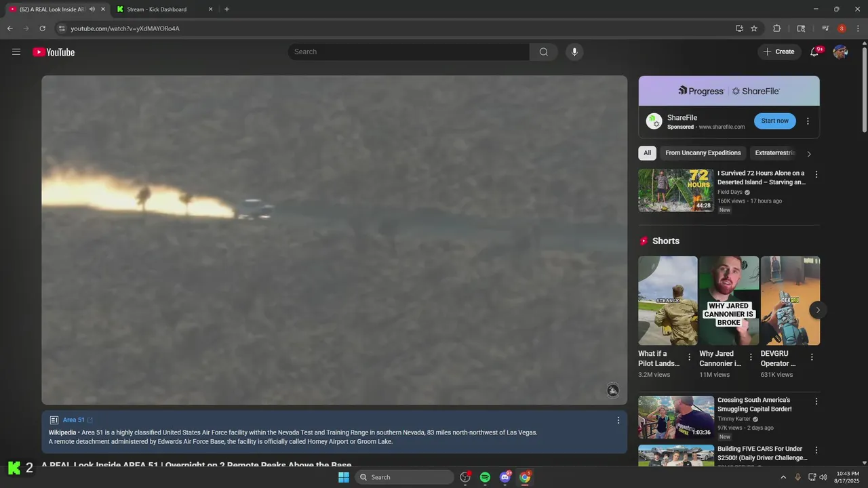This screenshot has width=868, height=488.
Task: Select the Extraterrestrial chip
Action: pos(774,153)
